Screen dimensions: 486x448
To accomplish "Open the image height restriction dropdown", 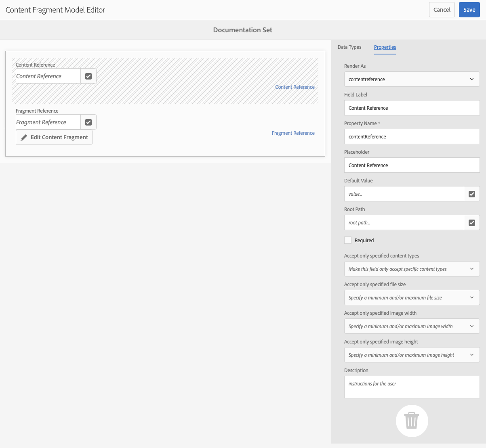I will point(412,355).
